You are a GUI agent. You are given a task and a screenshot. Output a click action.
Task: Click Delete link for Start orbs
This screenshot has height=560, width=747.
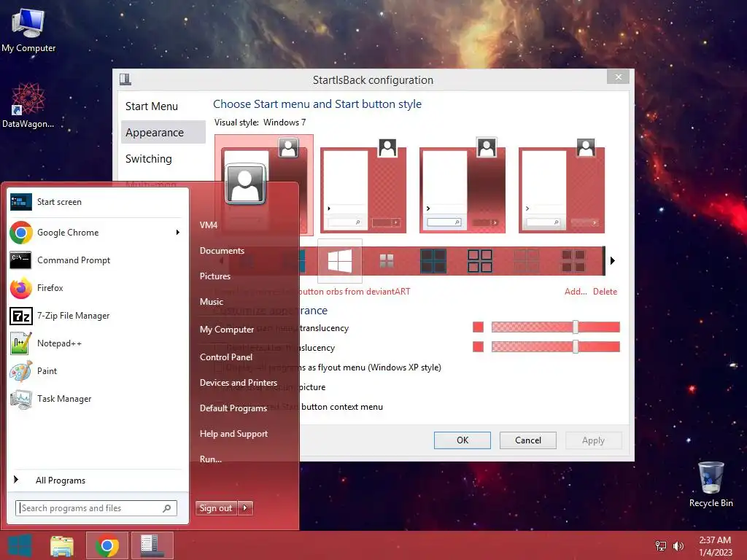coord(605,292)
